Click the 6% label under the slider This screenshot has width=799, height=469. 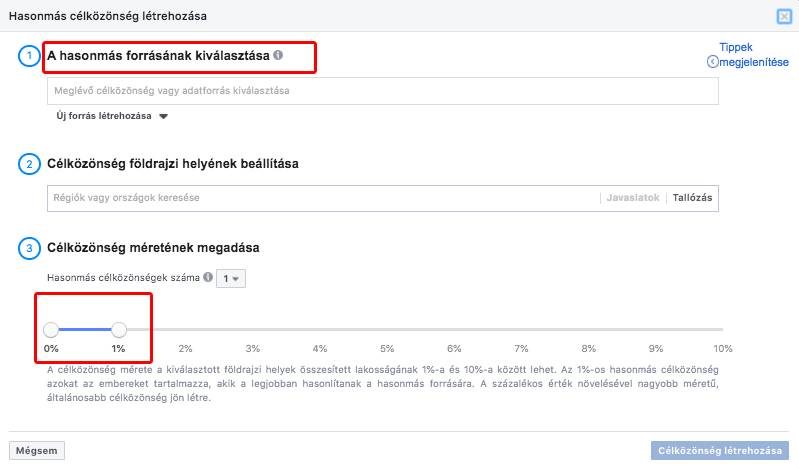(454, 349)
